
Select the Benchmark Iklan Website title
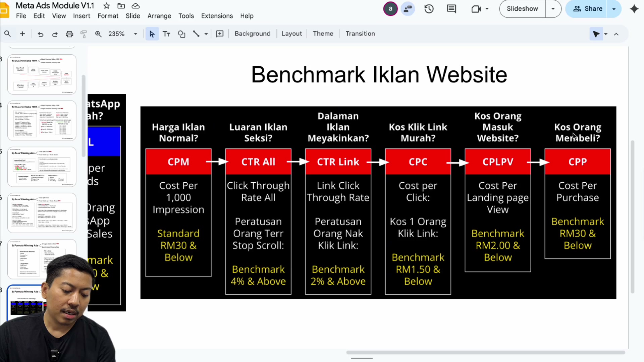point(379,74)
